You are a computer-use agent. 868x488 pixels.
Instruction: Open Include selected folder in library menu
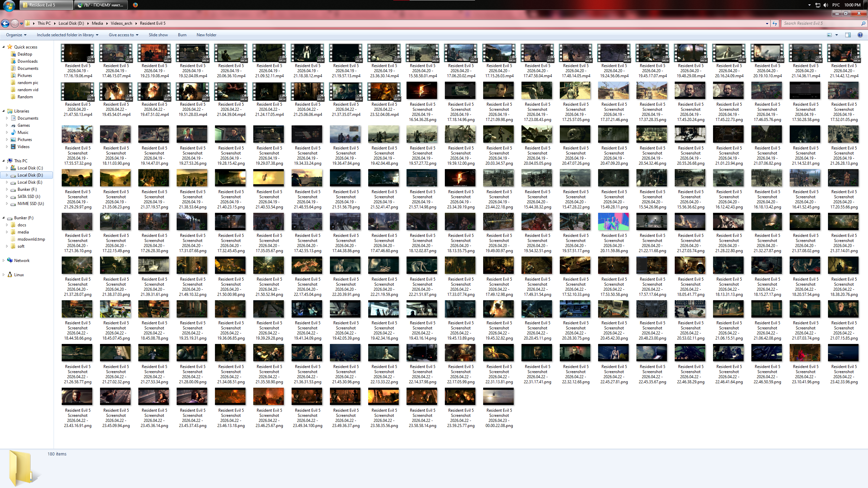point(67,35)
